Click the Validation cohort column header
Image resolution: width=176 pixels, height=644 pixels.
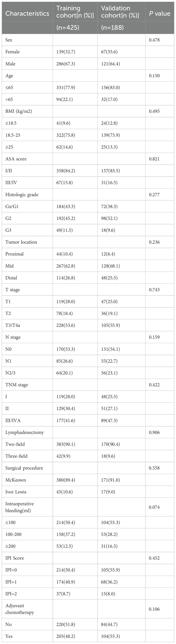coord(120,12)
